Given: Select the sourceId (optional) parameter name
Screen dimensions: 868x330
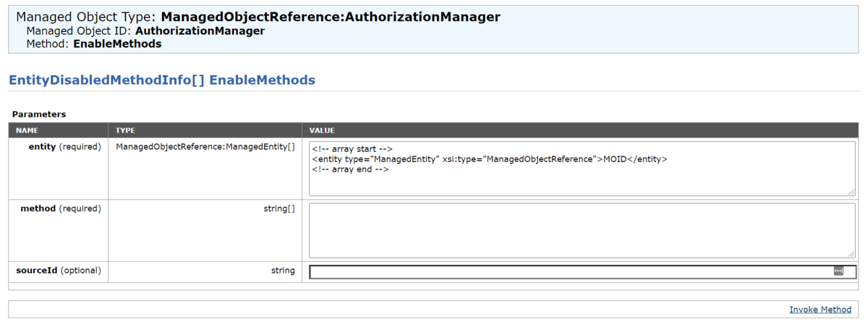Looking at the screenshot, I should pyautogui.click(x=59, y=271).
